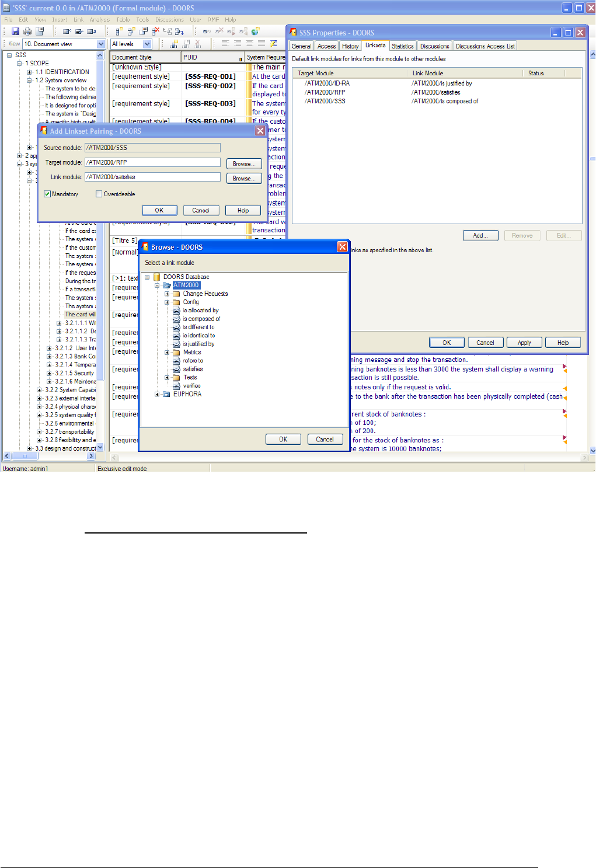The width and height of the screenshot is (596, 868).
Task: Click the EUPHORA project icon
Action: coord(166,394)
